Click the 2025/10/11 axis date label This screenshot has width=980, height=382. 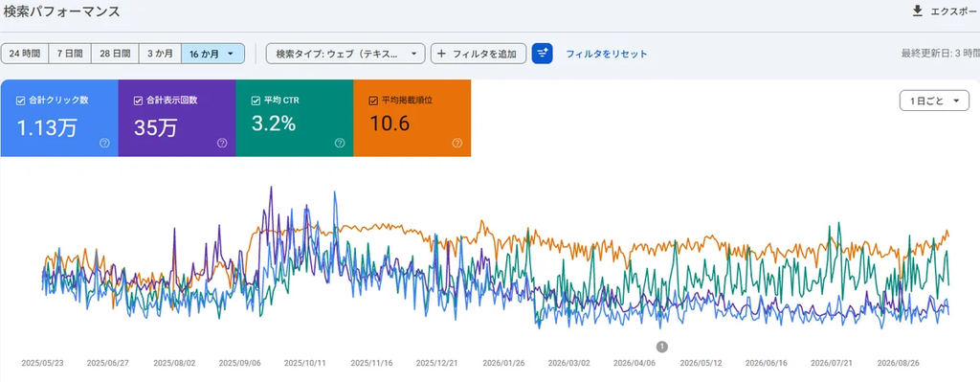[305, 363]
